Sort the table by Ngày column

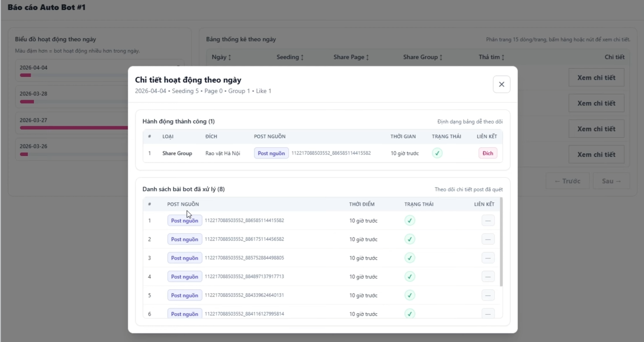(x=221, y=57)
